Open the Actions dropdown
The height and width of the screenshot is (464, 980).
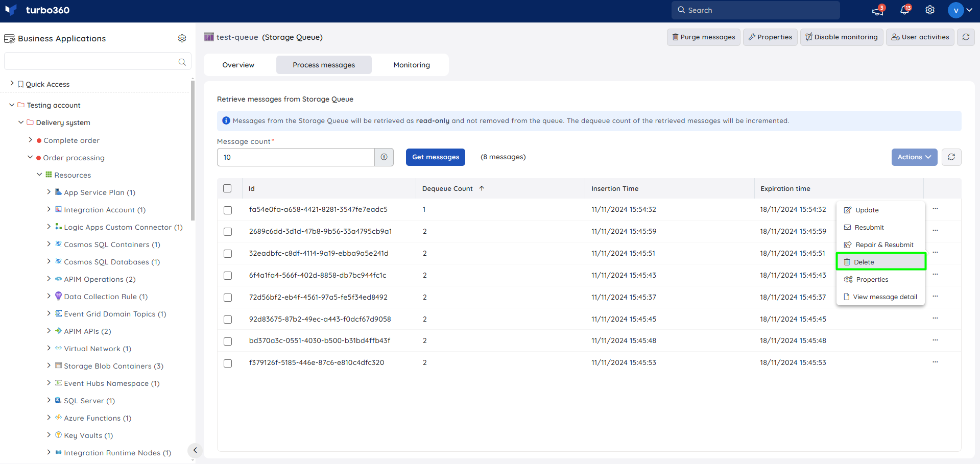tap(914, 157)
